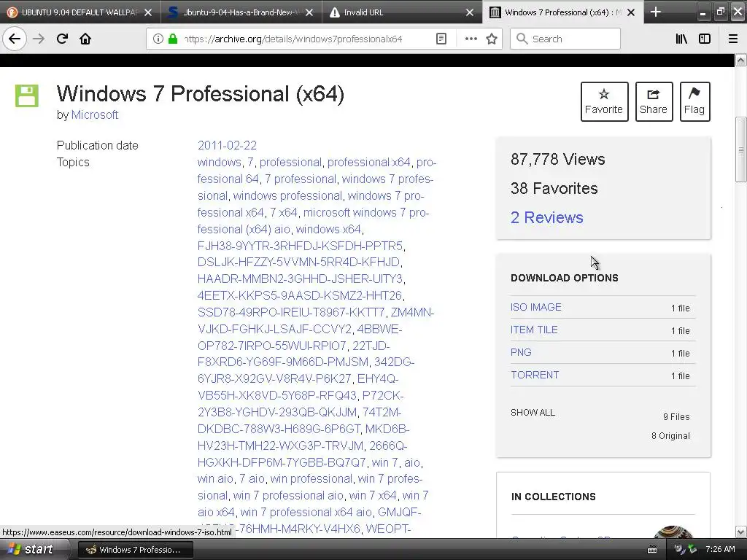The image size is (747, 560).
Task: Click topic 4EETX-KKPS5-9AASD-KSMZ2-HHT26
Action: 300,295
